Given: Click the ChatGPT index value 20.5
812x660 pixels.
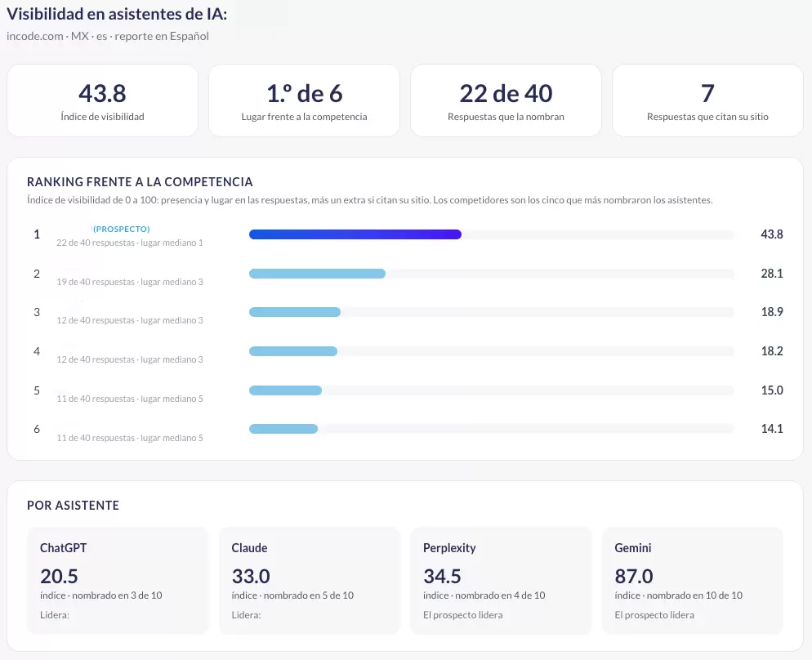Looking at the screenshot, I should click(x=59, y=576).
